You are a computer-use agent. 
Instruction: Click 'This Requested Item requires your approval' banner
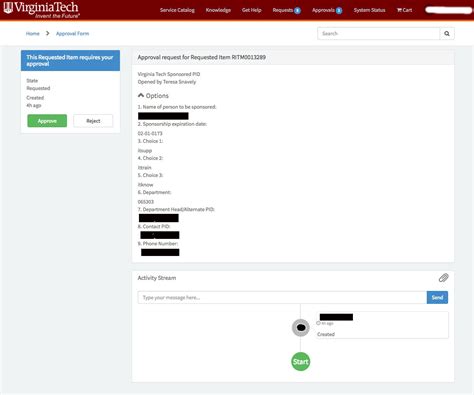tap(70, 60)
